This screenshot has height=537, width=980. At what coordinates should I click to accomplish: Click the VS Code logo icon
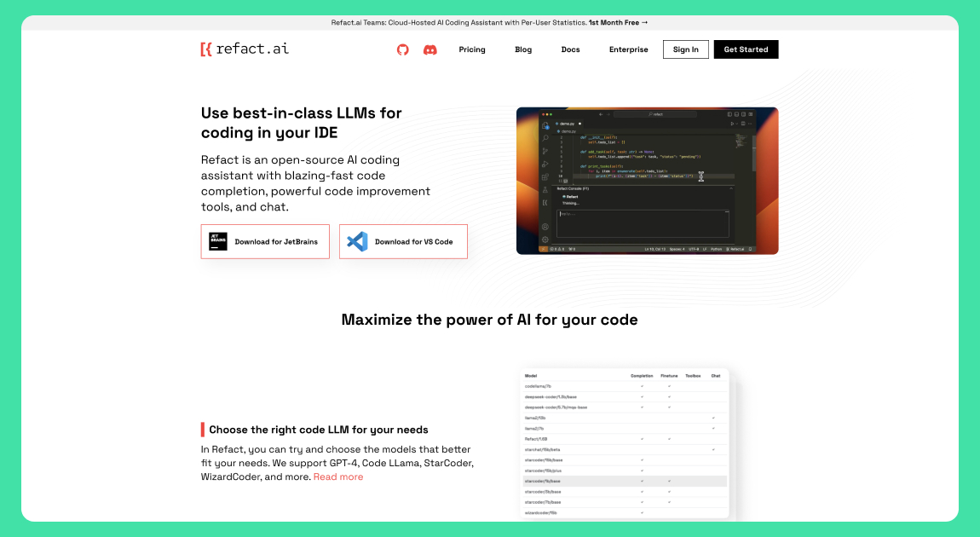[x=356, y=241]
